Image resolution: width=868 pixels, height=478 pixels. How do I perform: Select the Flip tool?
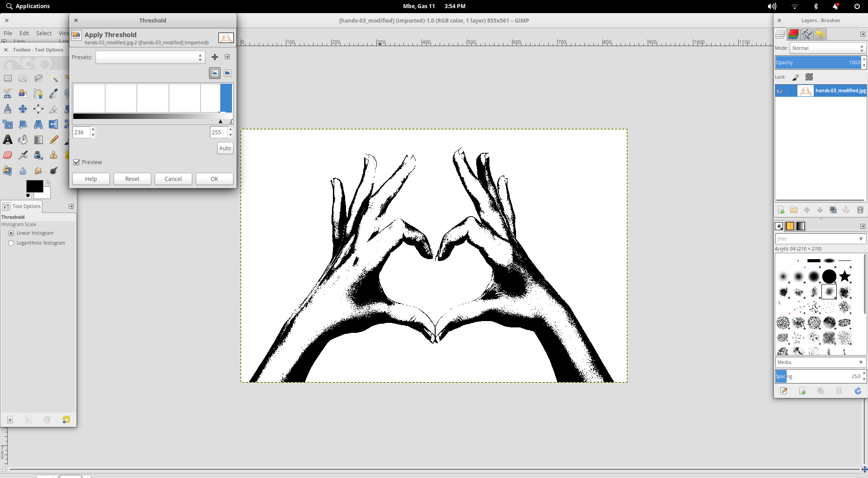tap(54, 124)
